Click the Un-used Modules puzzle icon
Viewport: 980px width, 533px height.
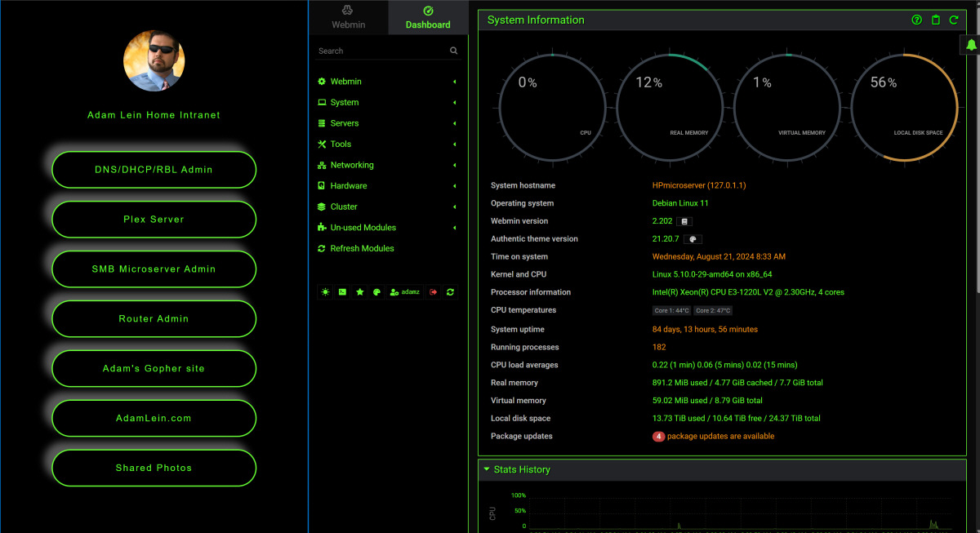coord(322,228)
